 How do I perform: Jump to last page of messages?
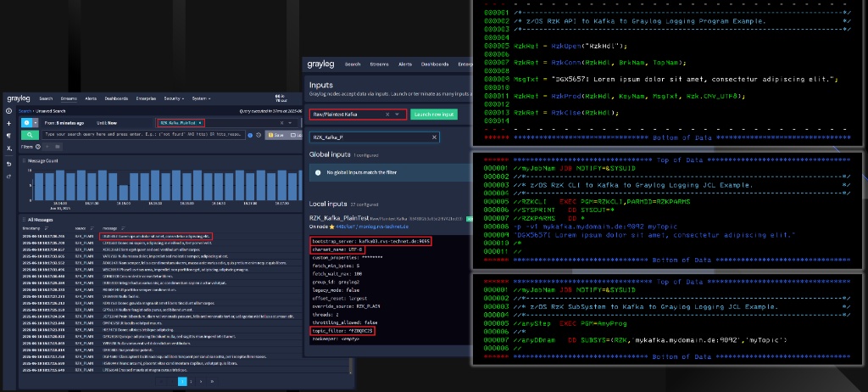click(x=212, y=382)
